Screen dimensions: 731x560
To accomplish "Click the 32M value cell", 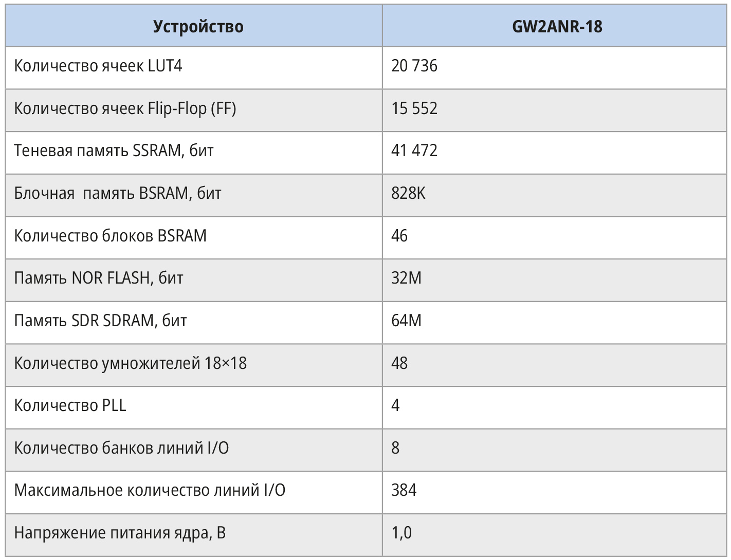I will coord(407,278).
